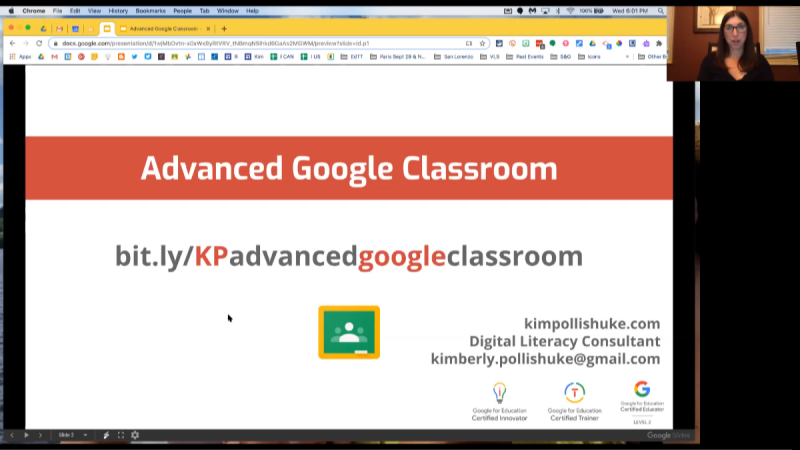
Task: Click the blue pencil extension icon
Action: point(579,43)
